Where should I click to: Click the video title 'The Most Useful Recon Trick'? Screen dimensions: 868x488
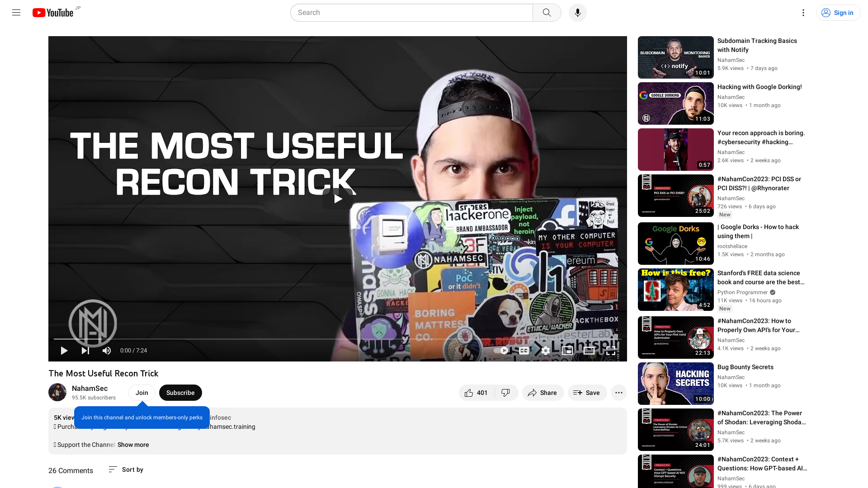[x=103, y=373]
